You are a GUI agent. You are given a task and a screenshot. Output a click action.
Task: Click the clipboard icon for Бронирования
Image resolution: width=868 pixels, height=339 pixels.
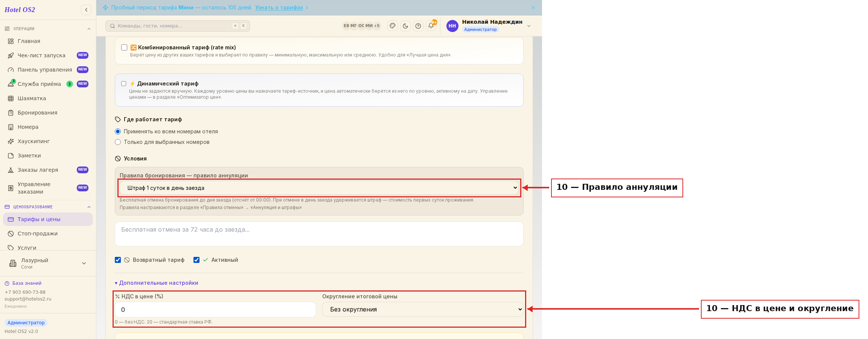tap(11, 113)
